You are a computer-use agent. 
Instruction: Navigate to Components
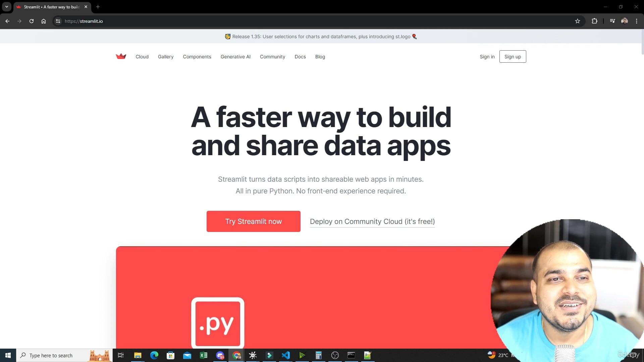(197, 57)
